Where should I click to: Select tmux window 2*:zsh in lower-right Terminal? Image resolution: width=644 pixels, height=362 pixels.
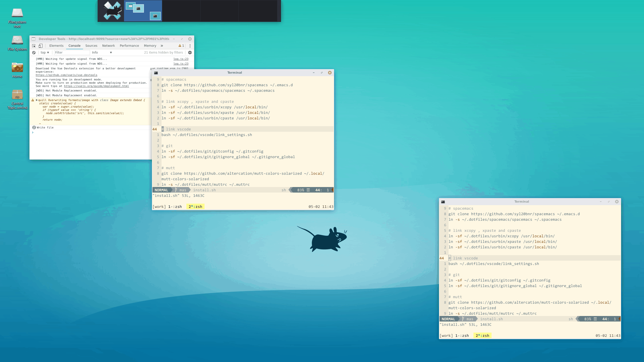[x=482, y=336]
